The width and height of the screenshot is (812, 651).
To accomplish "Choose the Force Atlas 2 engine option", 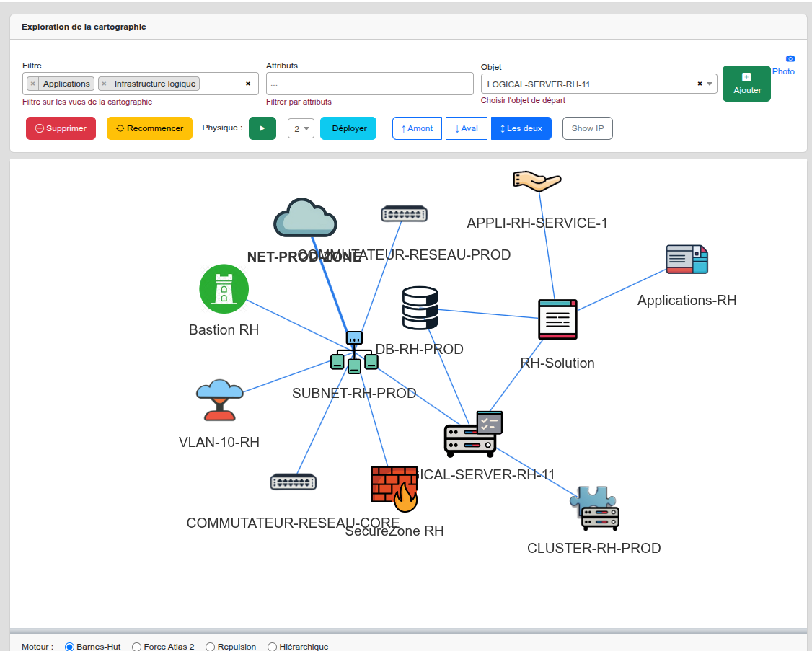I will 138,647.
